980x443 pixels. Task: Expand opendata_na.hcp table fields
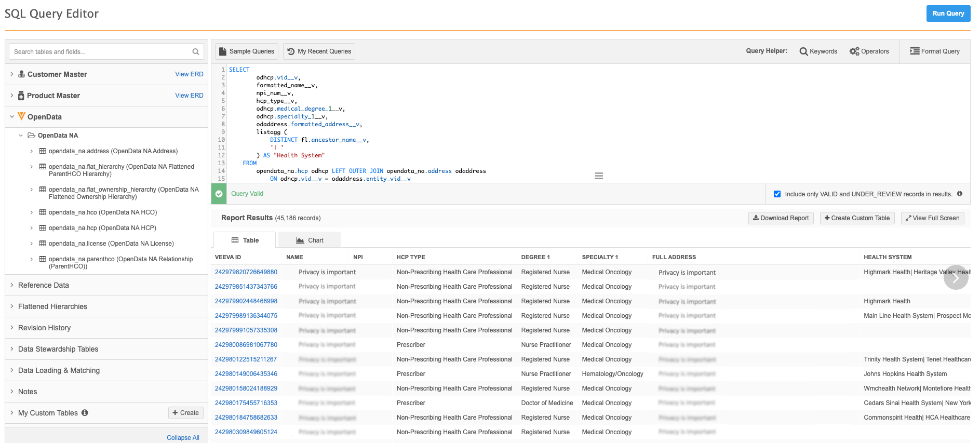[32, 228]
